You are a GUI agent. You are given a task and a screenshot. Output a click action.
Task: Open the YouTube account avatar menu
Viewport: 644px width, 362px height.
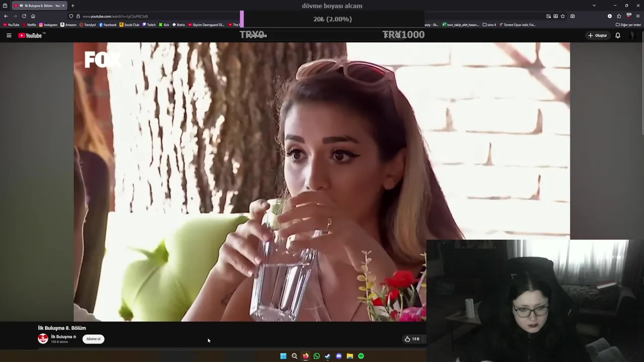point(632,35)
